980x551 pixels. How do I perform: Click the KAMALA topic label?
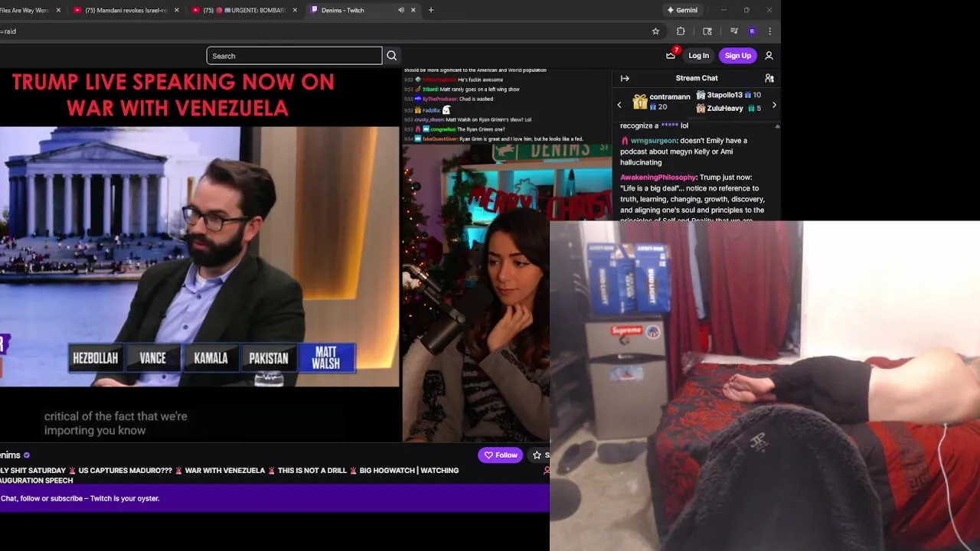[x=211, y=358]
